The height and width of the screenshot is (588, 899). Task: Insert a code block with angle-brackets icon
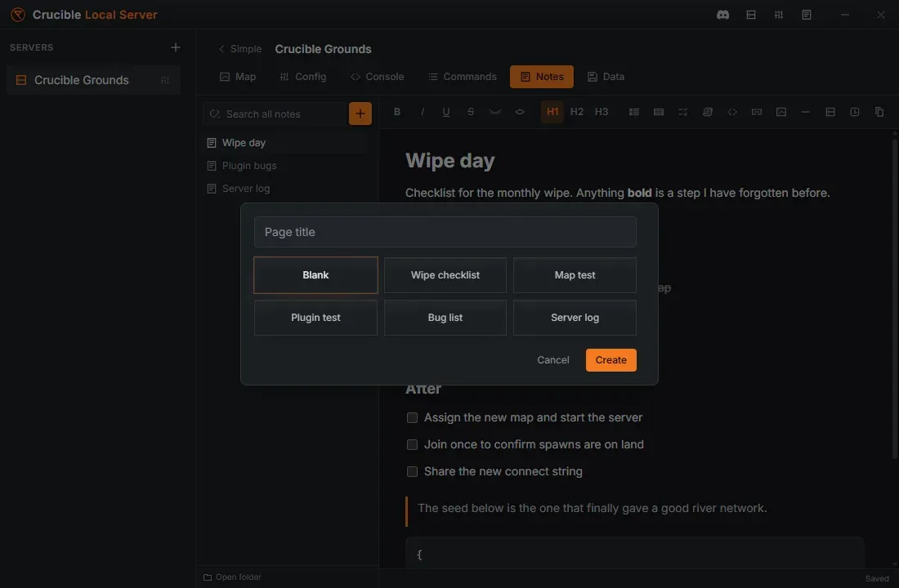[732, 112]
